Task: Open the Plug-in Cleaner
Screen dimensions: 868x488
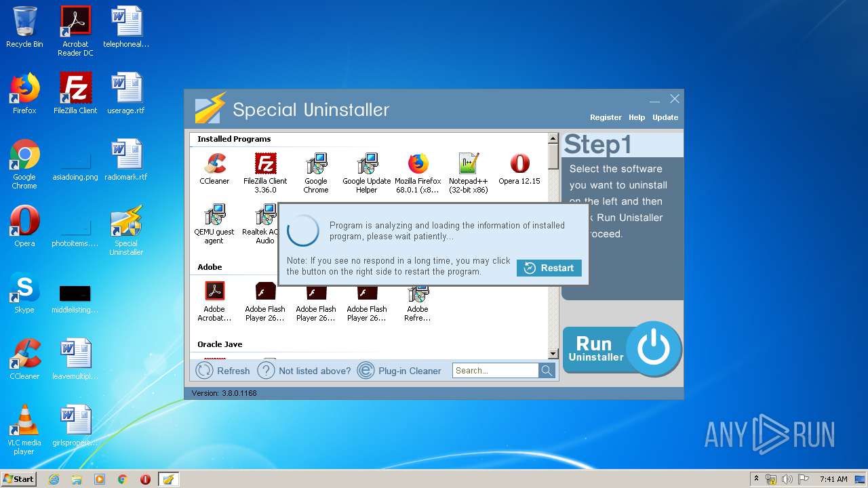Action: coord(399,371)
